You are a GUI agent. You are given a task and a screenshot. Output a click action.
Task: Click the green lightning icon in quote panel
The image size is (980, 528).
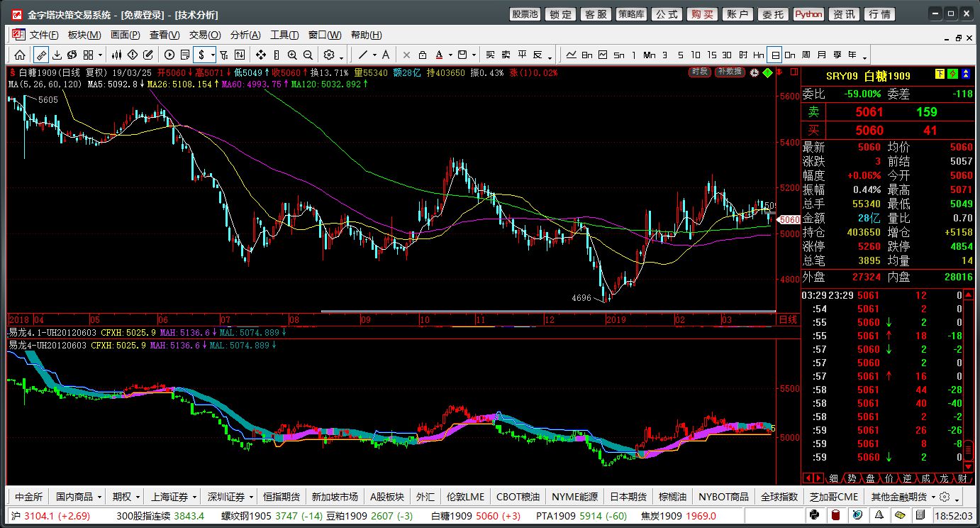[x=953, y=74]
